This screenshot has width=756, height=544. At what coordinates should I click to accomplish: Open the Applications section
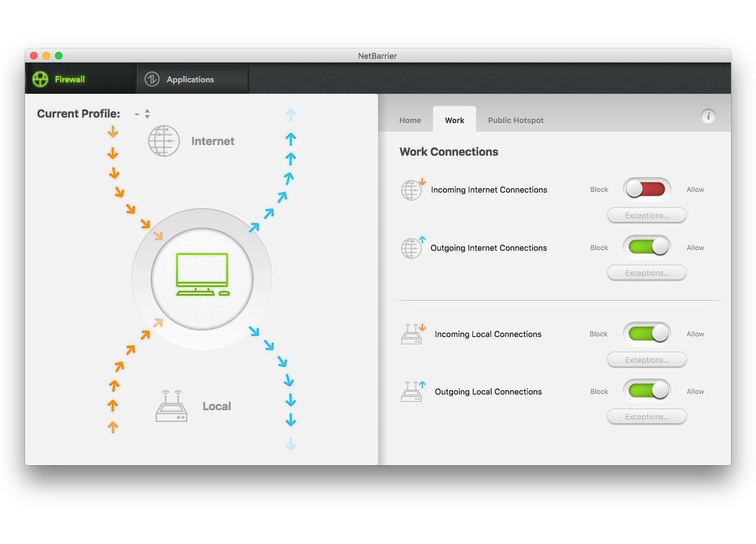click(190, 79)
